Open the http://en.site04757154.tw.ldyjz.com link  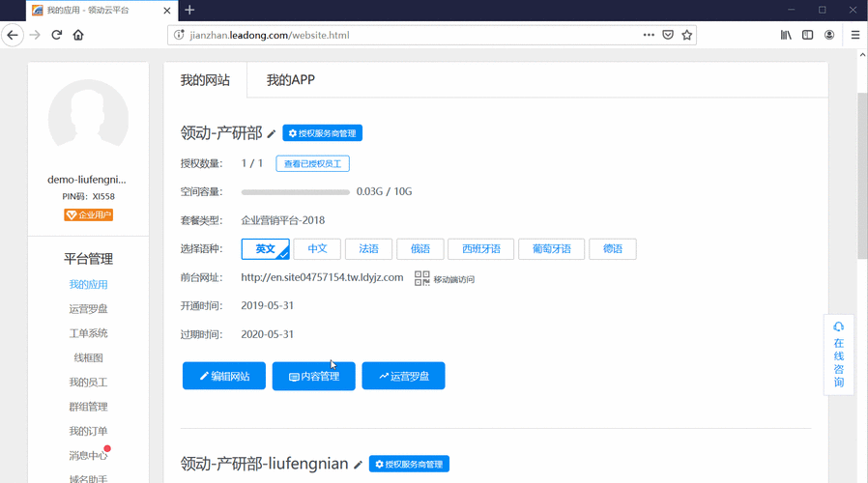[x=322, y=277]
